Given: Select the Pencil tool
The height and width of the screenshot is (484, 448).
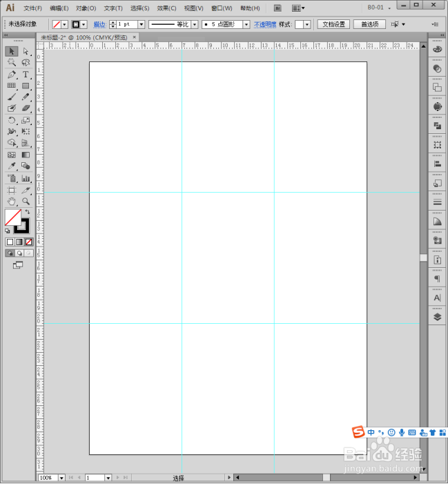Looking at the screenshot, I should point(26,97).
